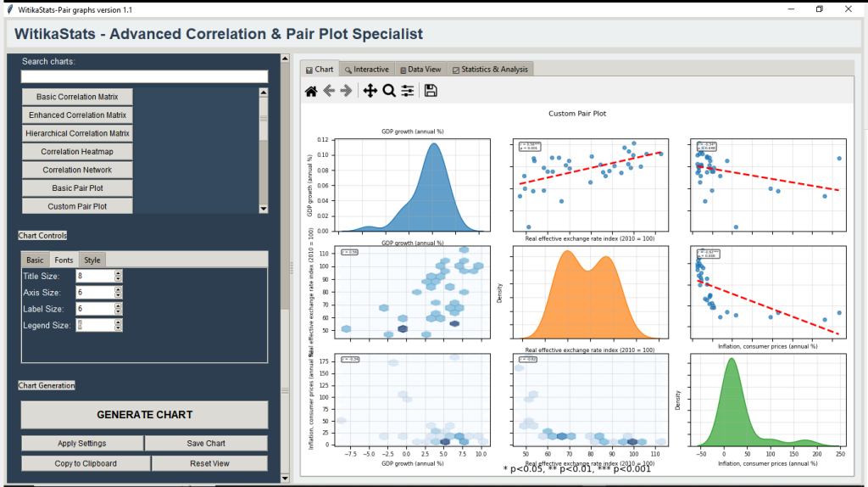This screenshot has height=487, width=868.
Task: Click Copy to Clipboard
Action: coord(86,463)
